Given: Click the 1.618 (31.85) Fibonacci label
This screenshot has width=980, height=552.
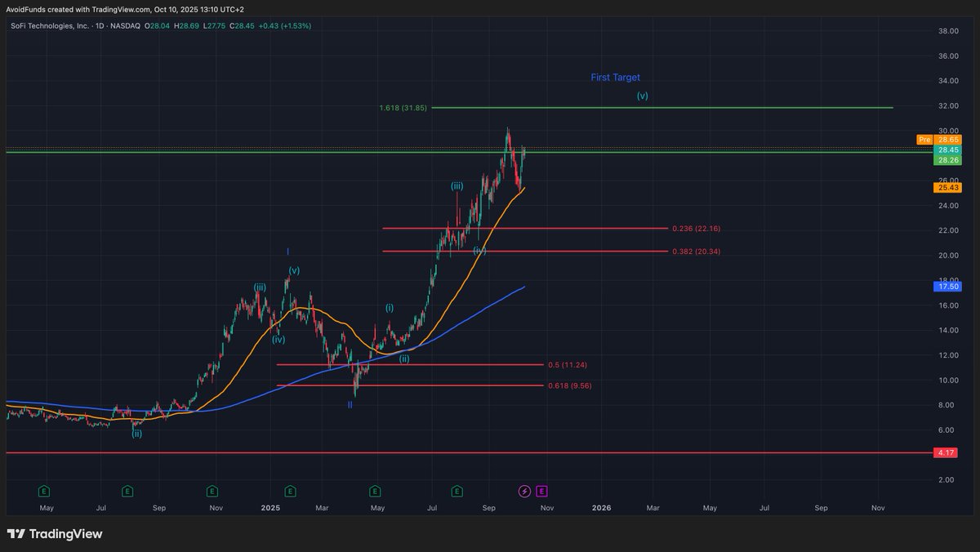Looking at the screenshot, I should click(x=403, y=108).
